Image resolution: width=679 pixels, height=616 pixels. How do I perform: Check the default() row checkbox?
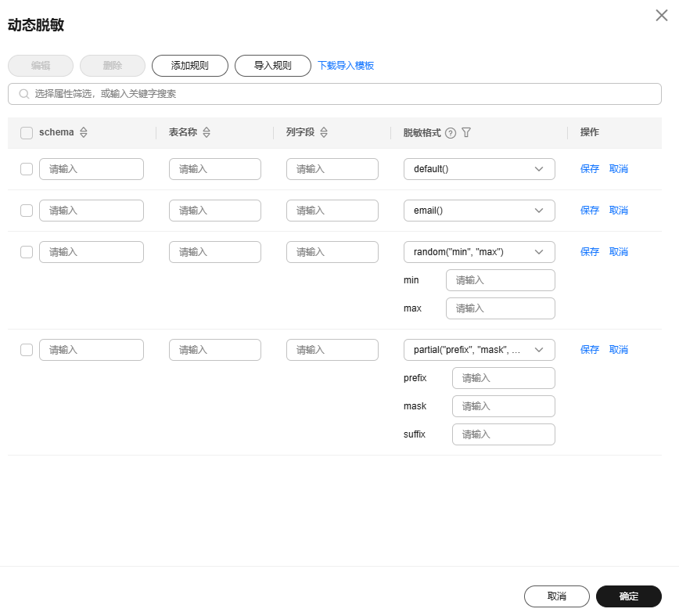pos(27,169)
